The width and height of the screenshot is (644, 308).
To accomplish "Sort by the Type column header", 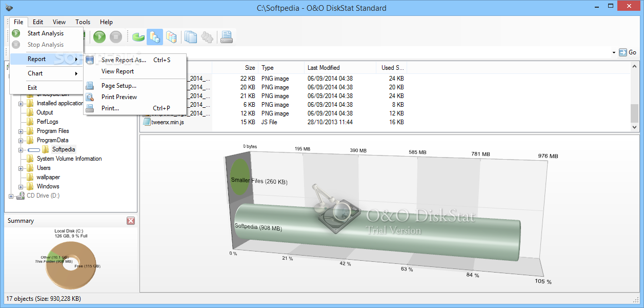I will coord(281,68).
